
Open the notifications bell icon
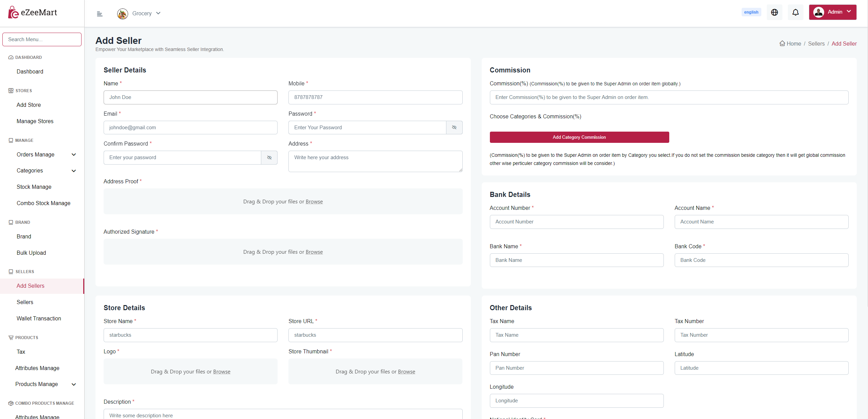click(795, 12)
